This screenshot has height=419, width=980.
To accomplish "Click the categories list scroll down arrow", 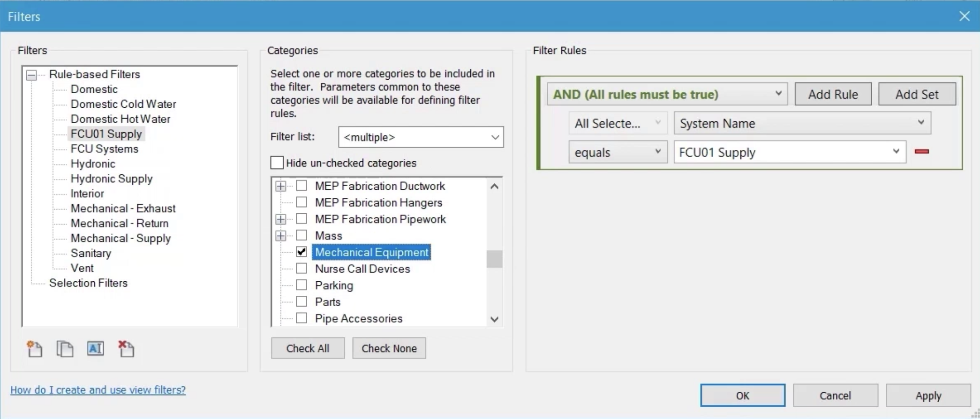I will tap(494, 319).
